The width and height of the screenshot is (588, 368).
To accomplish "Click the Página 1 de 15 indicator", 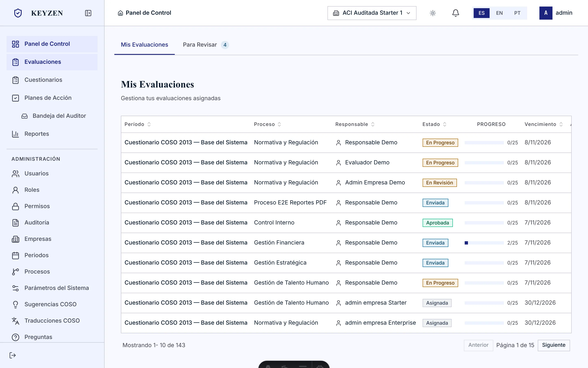I will click(x=515, y=345).
